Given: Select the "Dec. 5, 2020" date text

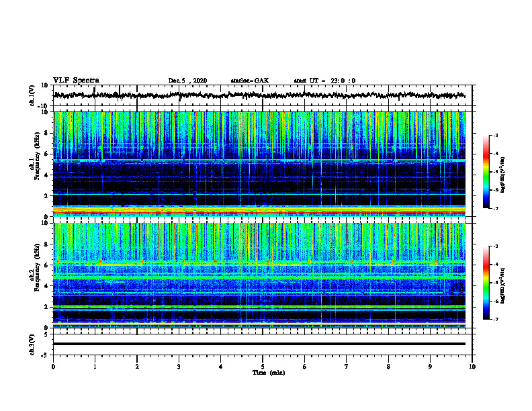Looking at the screenshot, I should [187, 81].
